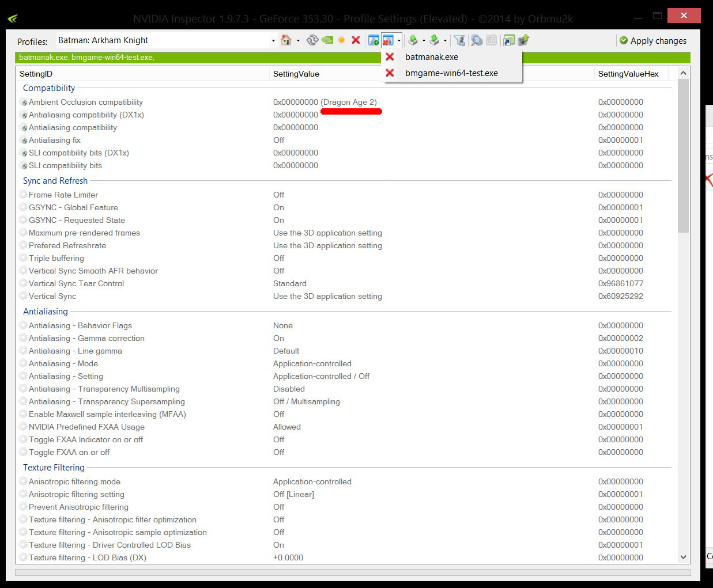Image resolution: width=713 pixels, height=588 pixels.
Task: Open the remove application dropdown arrow
Action: click(x=399, y=41)
